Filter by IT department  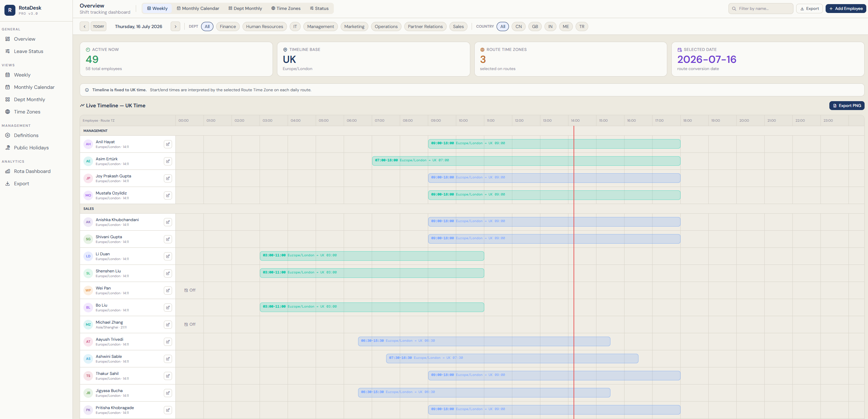(x=295, y=27)
